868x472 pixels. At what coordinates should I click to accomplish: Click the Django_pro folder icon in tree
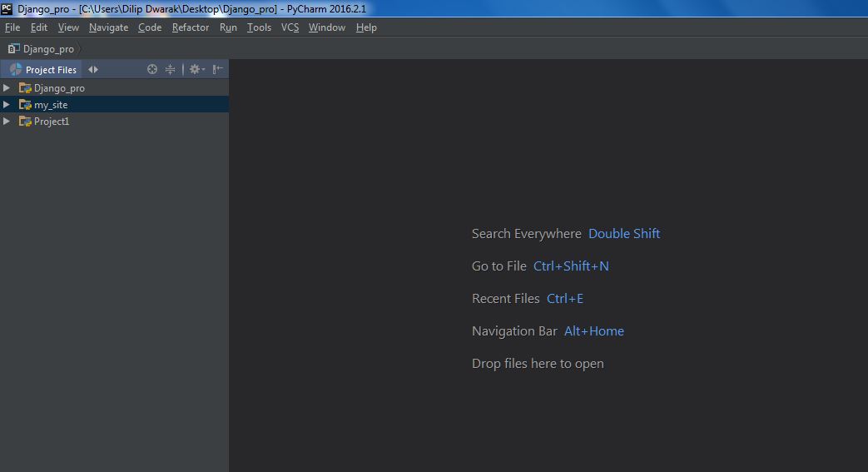point(25,87)
